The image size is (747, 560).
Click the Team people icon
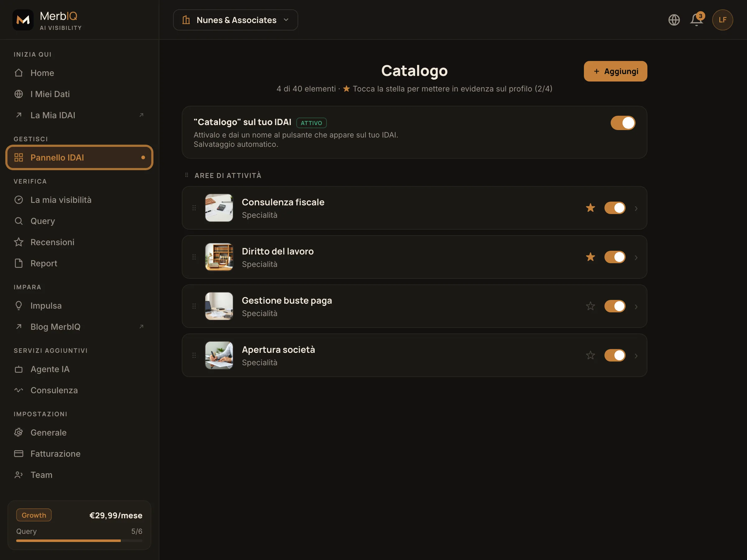click(x=19, y=475)
